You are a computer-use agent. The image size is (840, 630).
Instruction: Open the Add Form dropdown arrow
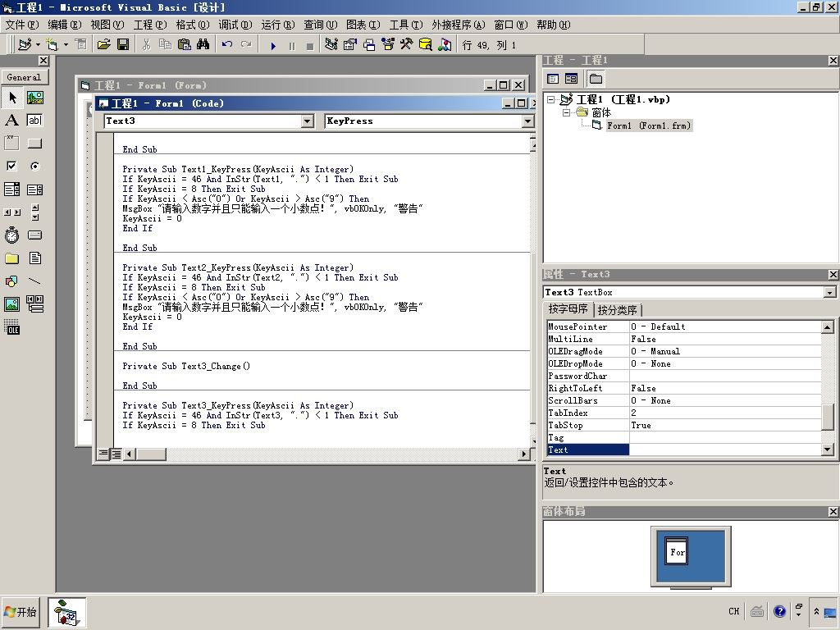pos(66,44)
